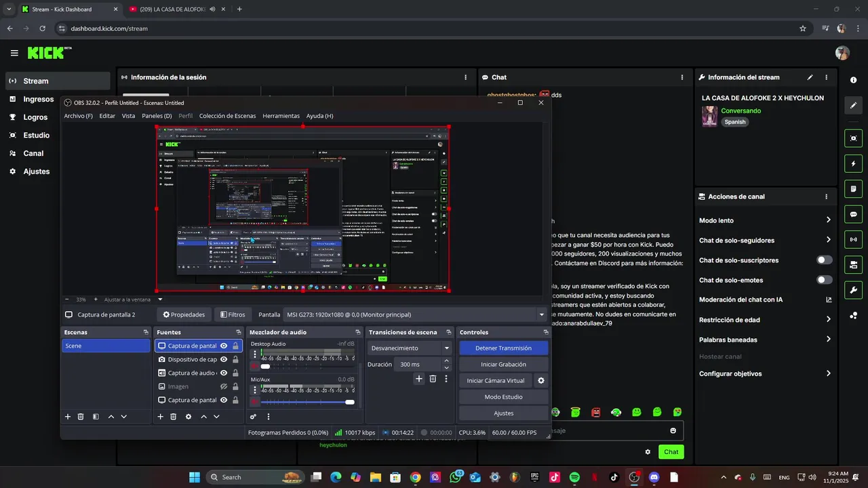Viewport: 868px width, 488px height.
Task: Move the selected source up in Fuentes
Action: click(x=203, y=417)
